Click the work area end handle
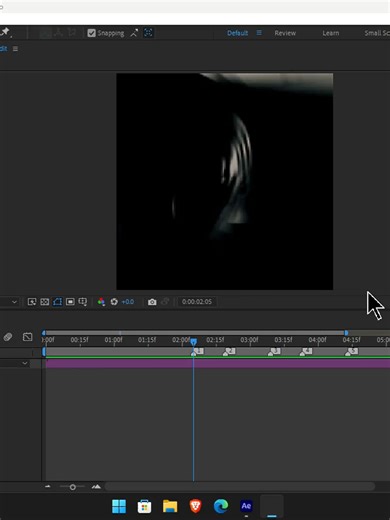390x520 pixels. point(346,333)
